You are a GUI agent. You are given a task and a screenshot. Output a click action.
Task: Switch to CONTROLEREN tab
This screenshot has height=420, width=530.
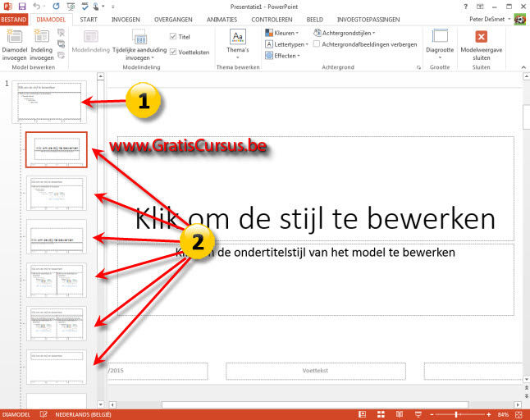point(272,20)
